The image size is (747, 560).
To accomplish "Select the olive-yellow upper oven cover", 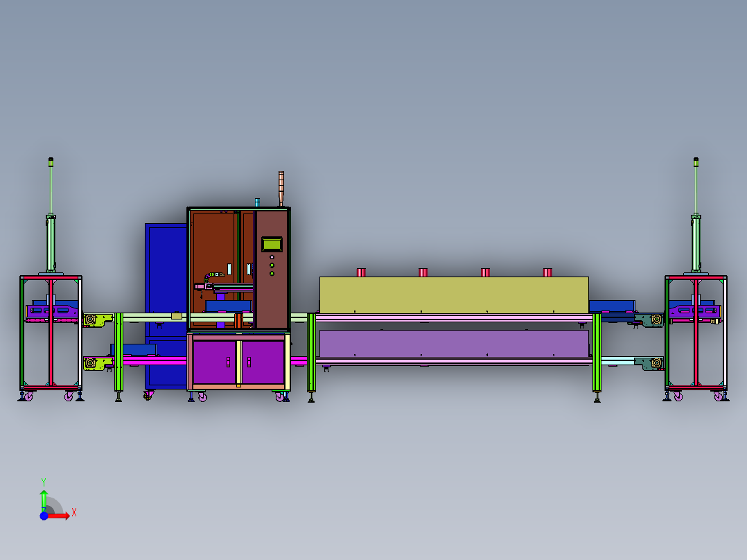I will point(454,295).
